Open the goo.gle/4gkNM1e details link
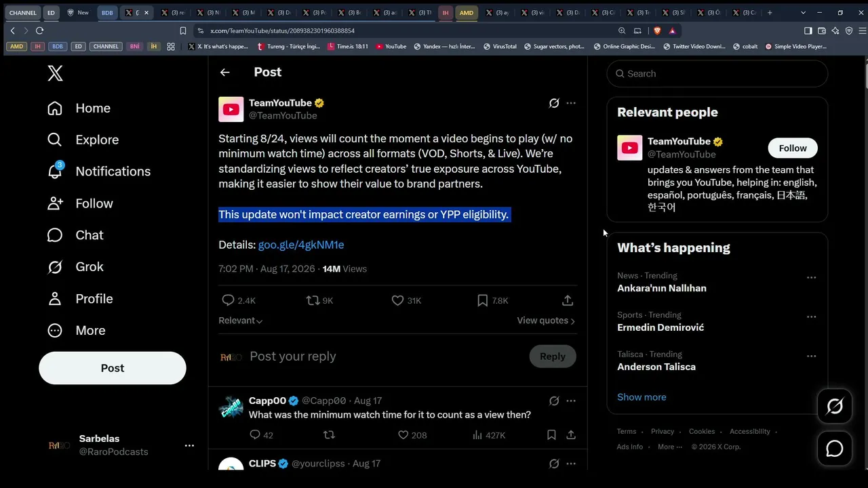This screenshot has width=868, height=488. 301,245
